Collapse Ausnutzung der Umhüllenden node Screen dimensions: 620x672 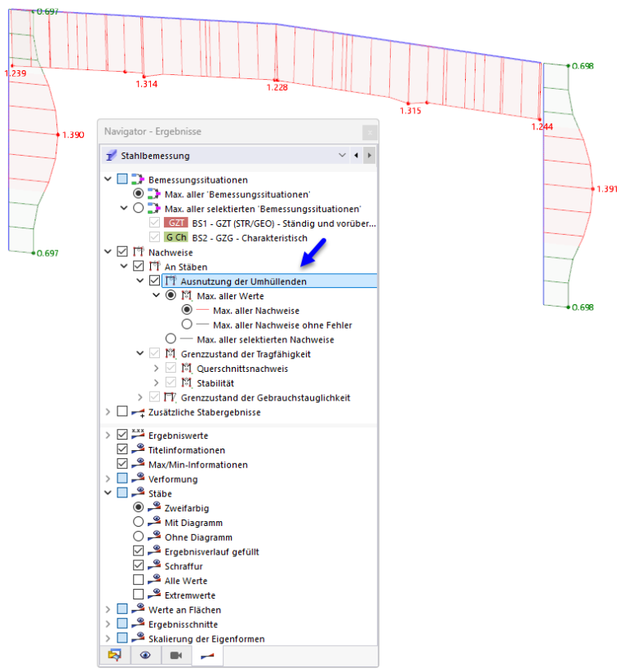click(x=139, y=281)
